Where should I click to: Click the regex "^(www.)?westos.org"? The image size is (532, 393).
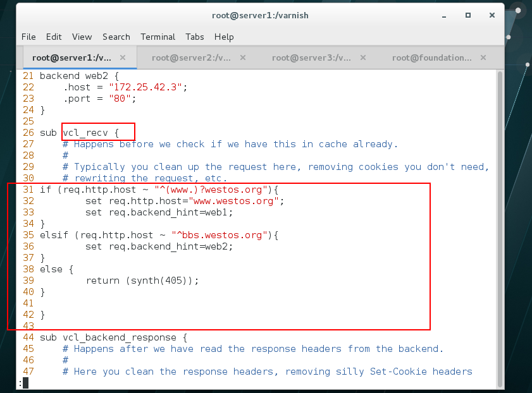(211, 190)
